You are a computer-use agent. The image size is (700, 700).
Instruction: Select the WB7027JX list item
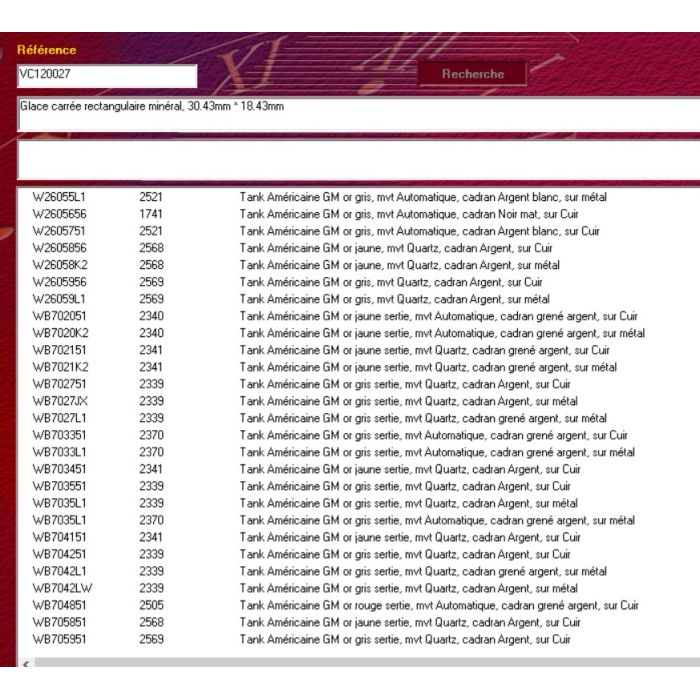point(60,401)
